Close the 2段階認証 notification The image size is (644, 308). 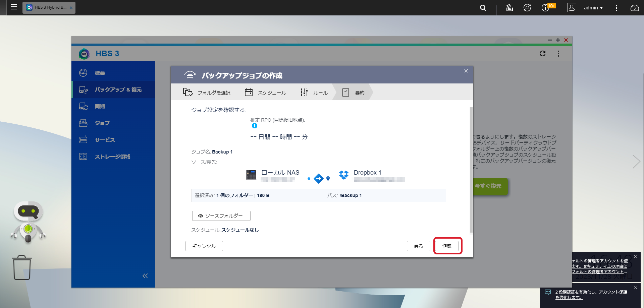click(x=636, y=288)
